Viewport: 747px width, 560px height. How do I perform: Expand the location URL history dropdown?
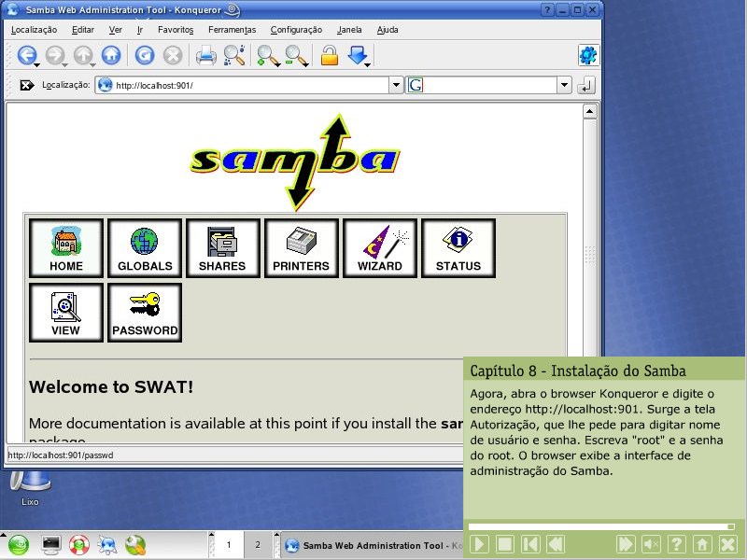click(x=396, y=85)
